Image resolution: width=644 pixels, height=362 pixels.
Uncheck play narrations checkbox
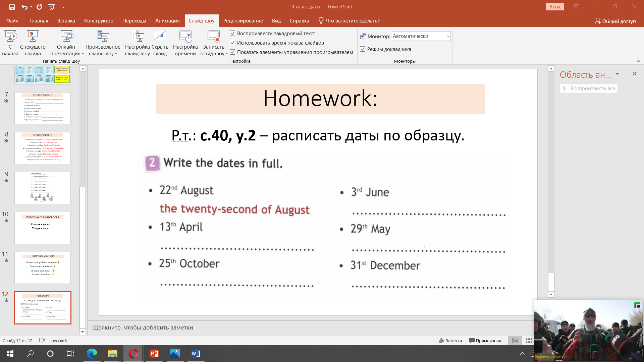point(232,33)
